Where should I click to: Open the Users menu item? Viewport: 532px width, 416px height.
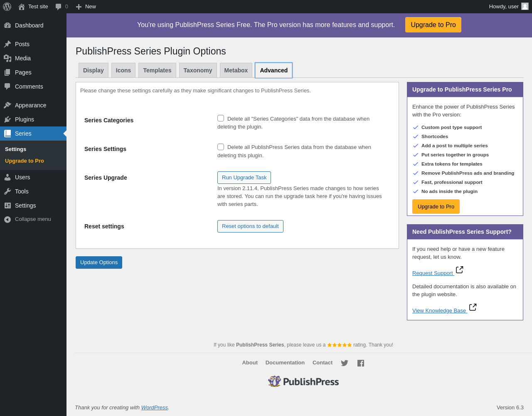click(33, 177)
